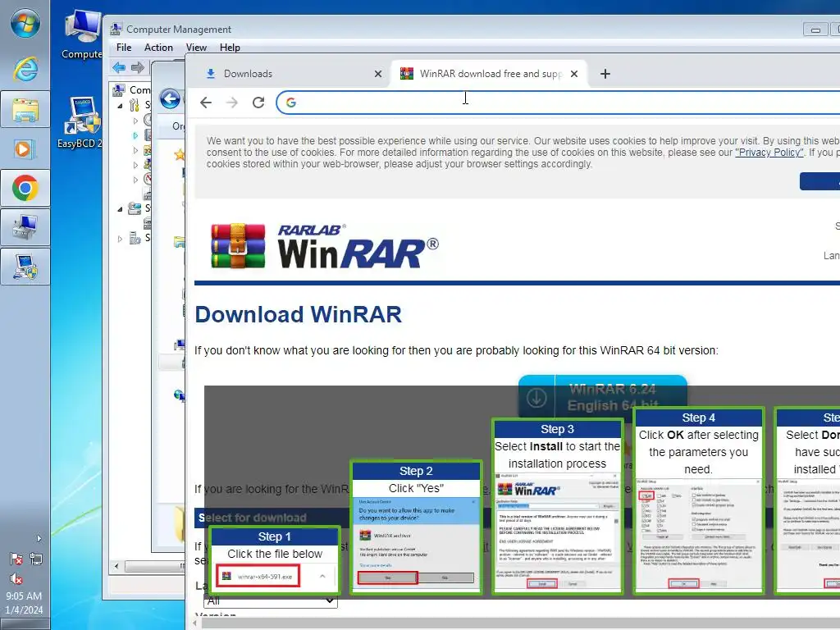
Task: Select Disk Management icon under Storage
Action: (x=148, y=223)
